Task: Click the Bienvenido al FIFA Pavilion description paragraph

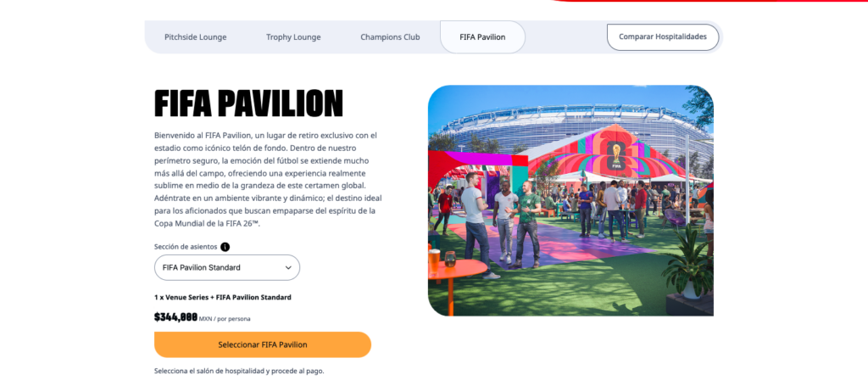Action: tap(268, 180)
